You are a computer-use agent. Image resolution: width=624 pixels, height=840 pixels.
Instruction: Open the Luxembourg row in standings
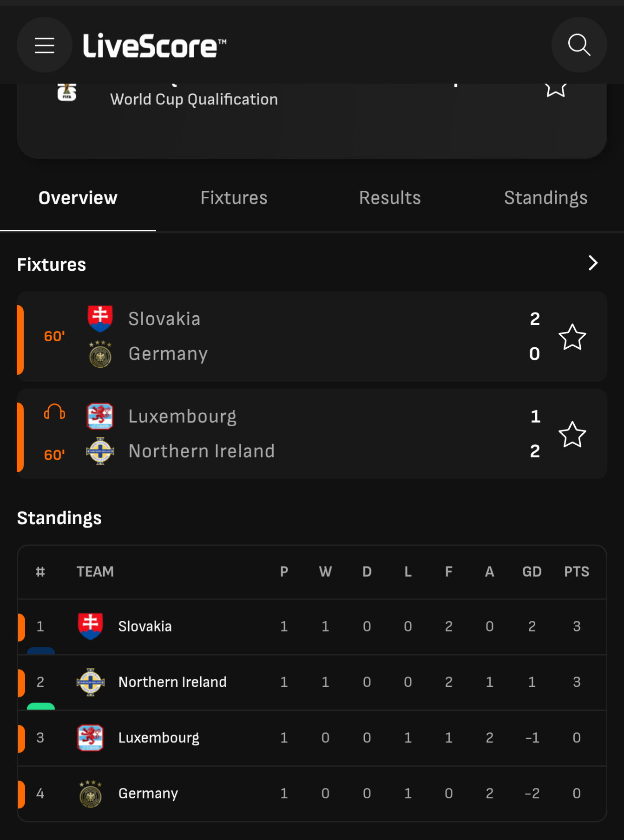tap(312, 738)
